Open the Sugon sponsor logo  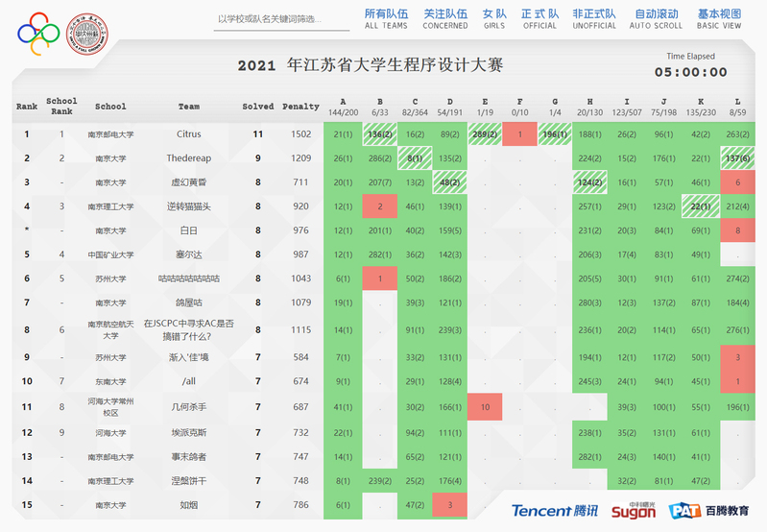634,511
